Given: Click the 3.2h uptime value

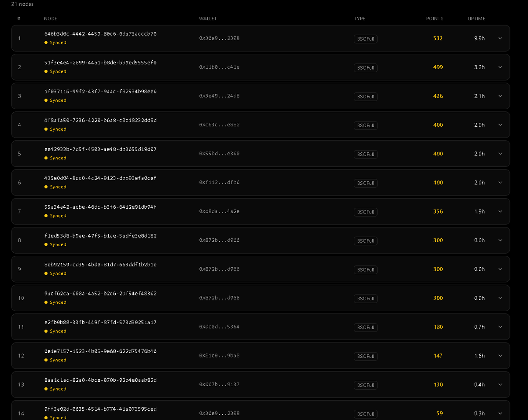Looking at the screenshot, I should [x=480, y=67].
